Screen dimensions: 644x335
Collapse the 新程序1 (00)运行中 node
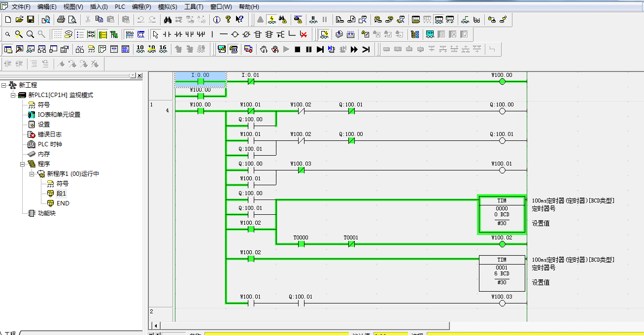pos(32,174)
